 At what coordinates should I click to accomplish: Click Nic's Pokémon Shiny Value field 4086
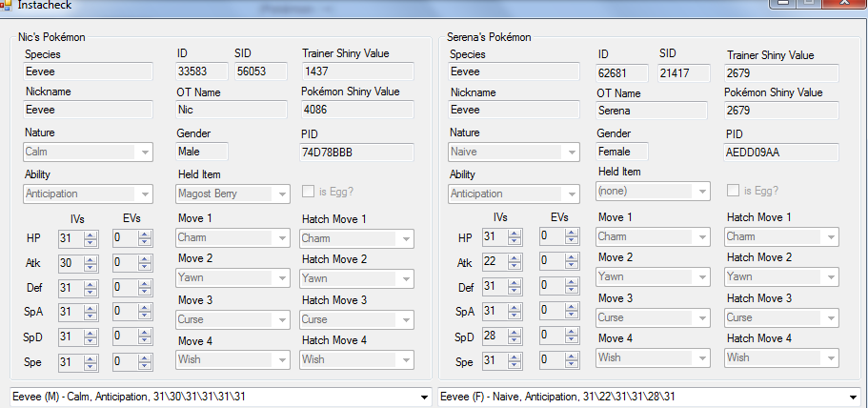tap(357, 109)
